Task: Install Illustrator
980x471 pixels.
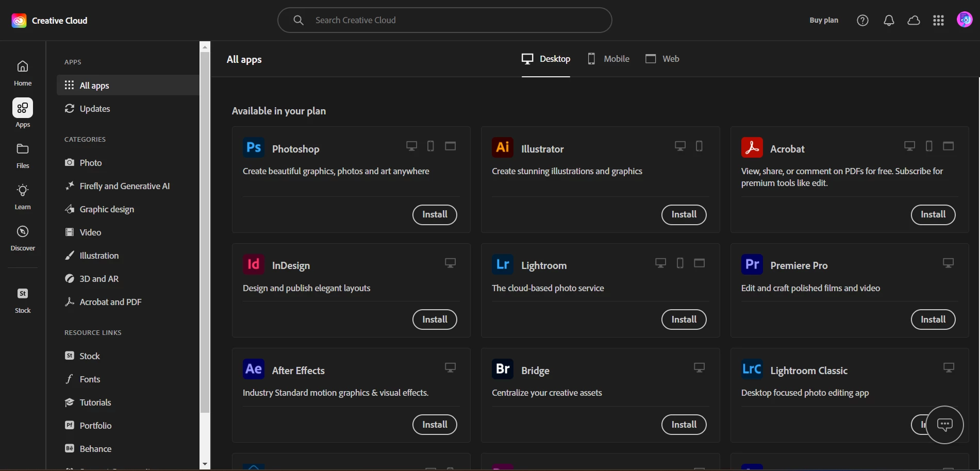Action: click(684, 214)
